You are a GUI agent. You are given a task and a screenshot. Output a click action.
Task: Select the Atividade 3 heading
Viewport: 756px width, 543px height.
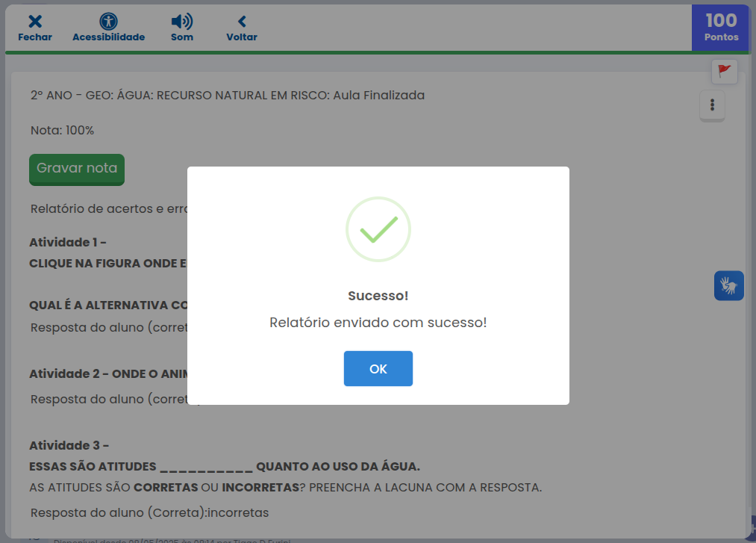click(x=69, y=446)
